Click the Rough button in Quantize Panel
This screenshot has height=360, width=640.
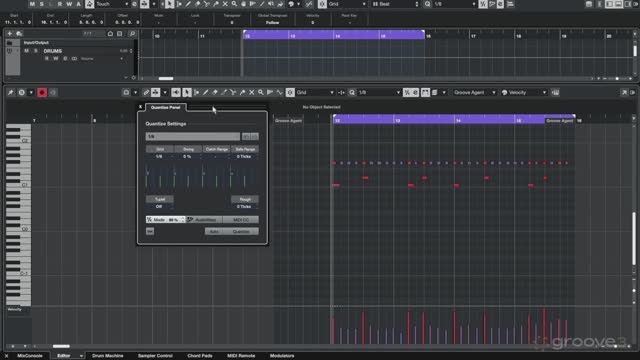click(x=245, y=199)
